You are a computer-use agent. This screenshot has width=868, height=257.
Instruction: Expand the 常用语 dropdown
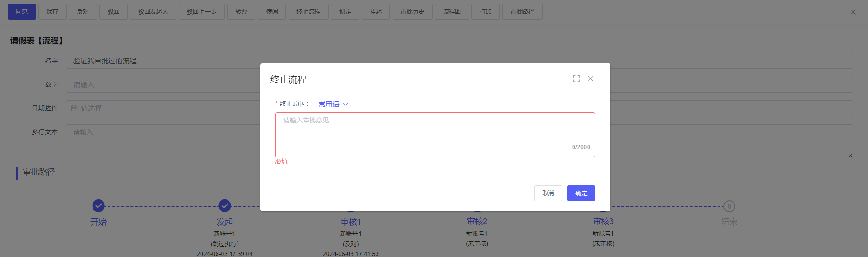pyautogui.click(x=333, y=105)
